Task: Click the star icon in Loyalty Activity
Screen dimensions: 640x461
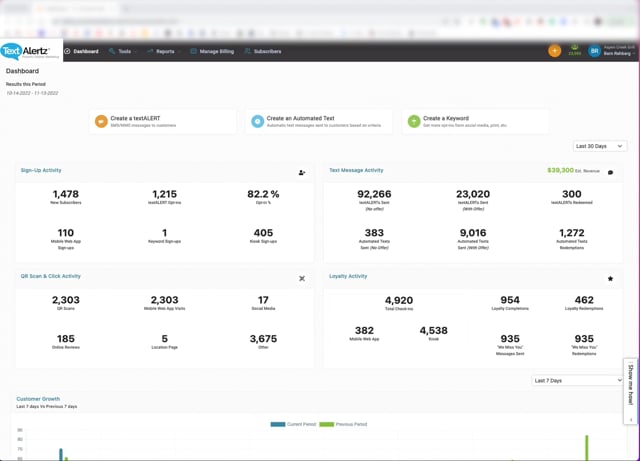Action: click(610, 278)
